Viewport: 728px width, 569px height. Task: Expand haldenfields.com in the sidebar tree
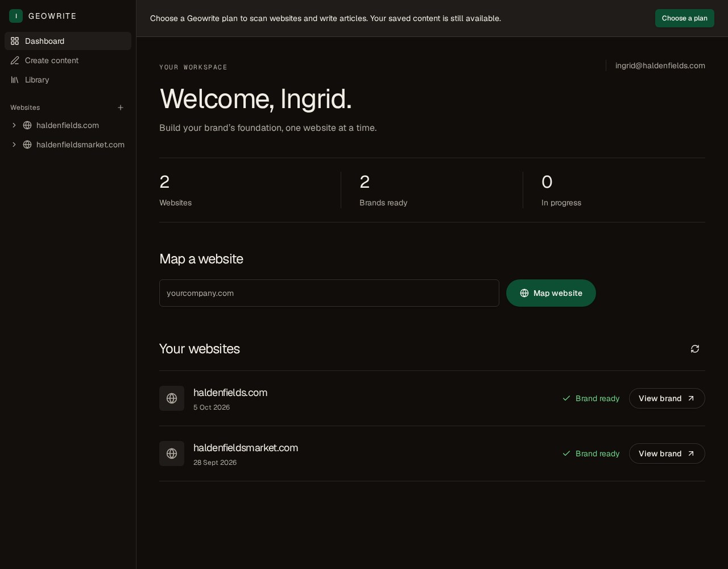pyautogui.click(x=14, y=125)
